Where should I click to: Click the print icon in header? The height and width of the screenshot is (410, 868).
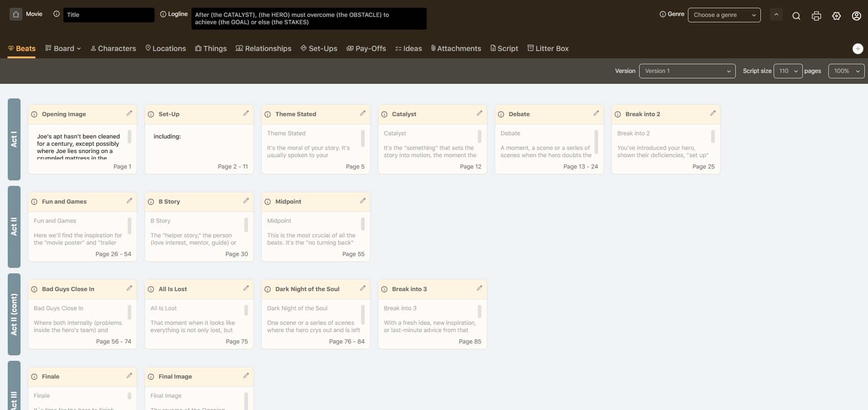click(x=816, y=16)
